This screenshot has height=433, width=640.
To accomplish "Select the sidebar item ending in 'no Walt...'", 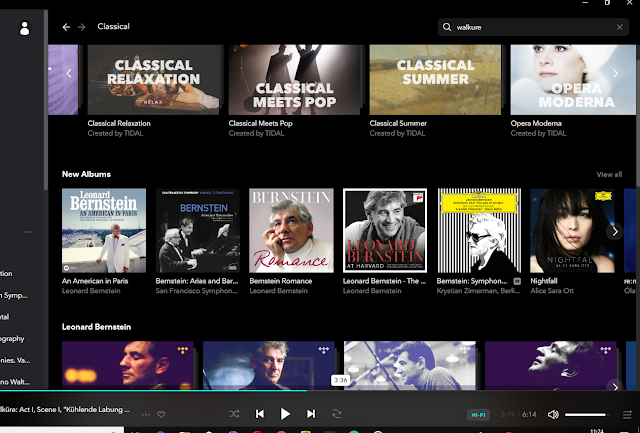I will pos(15,382).
